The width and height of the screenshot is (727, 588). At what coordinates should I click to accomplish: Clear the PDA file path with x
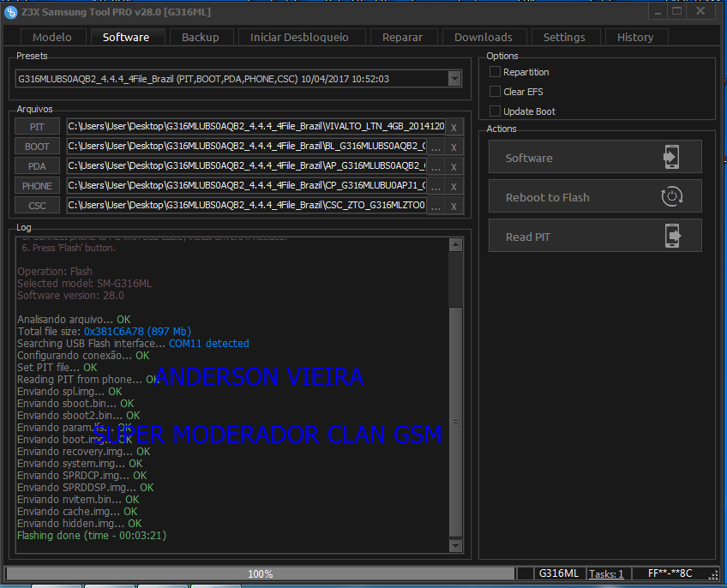pos(454,166)
